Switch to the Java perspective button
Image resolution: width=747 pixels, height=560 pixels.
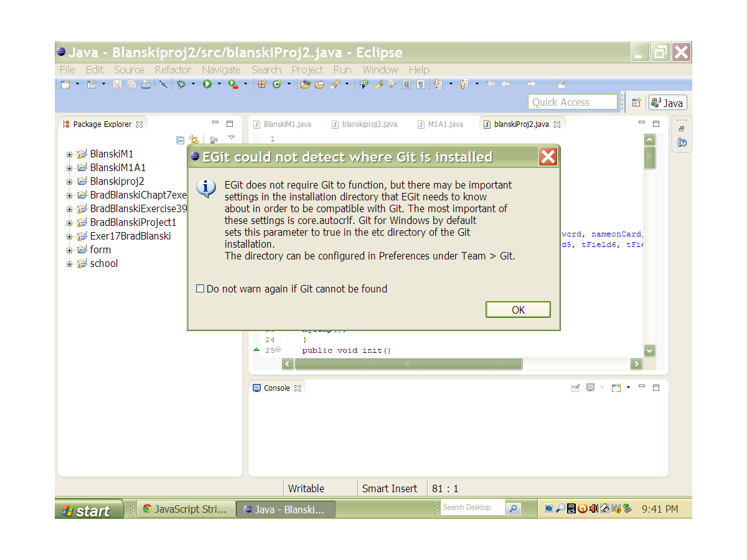click(667, 103)
